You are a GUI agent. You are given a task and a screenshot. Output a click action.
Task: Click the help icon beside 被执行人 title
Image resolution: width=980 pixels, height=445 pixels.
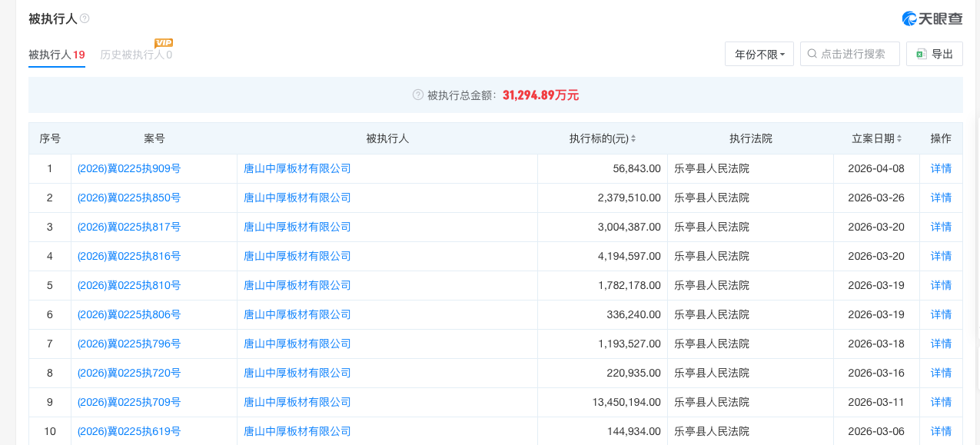point(85,18)
